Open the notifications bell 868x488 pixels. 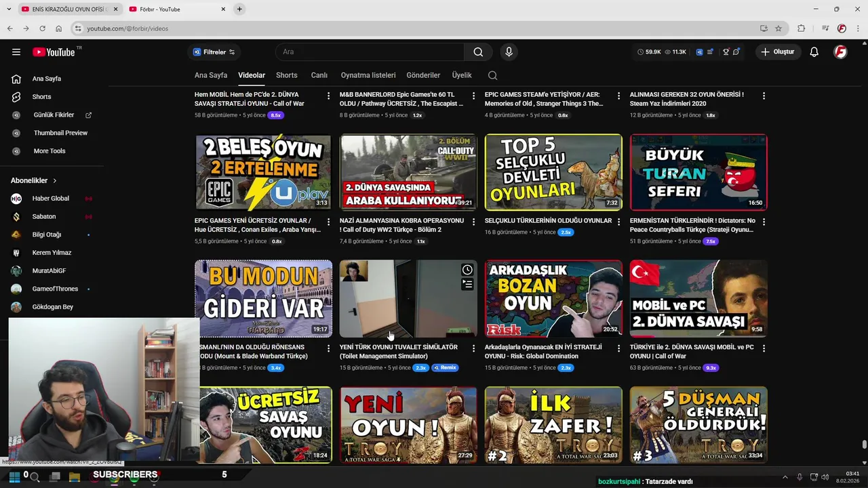coord(814,52)
